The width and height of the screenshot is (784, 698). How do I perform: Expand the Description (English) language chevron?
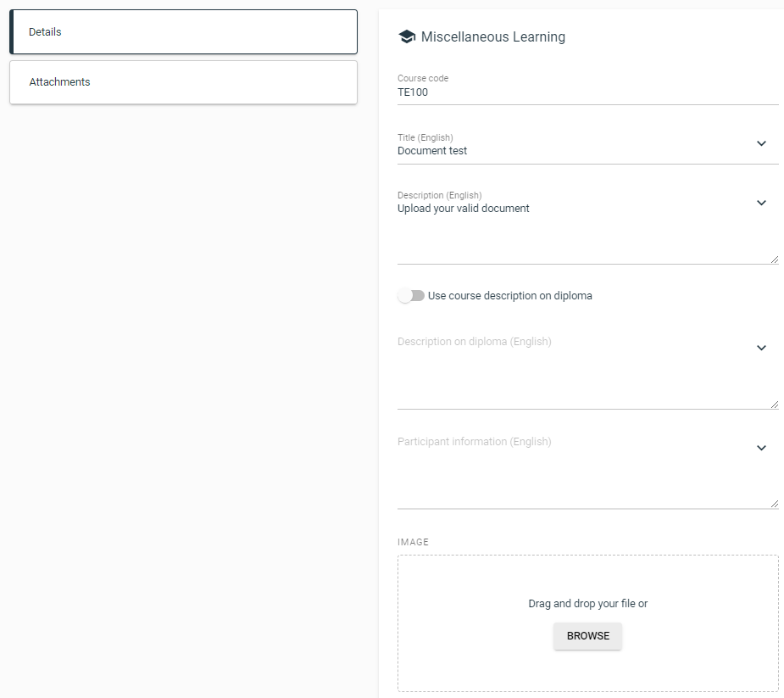coord(761,203)
